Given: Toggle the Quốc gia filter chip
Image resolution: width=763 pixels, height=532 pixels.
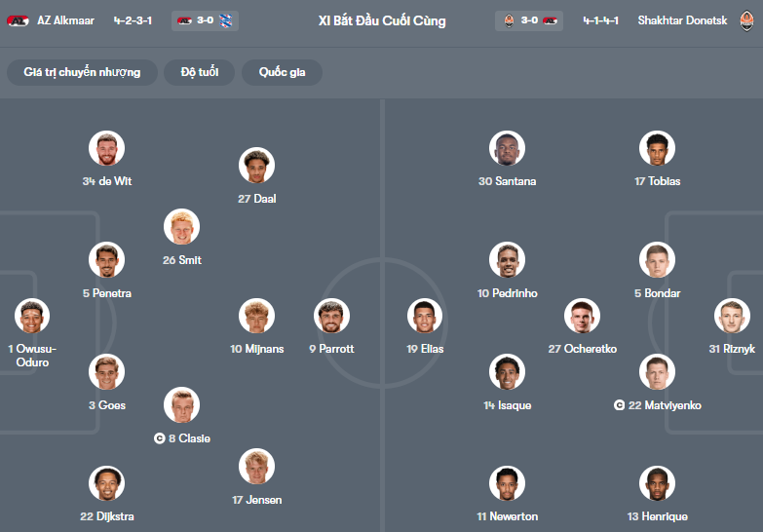Looking at the screenshot, I should [x=282, y=72].
